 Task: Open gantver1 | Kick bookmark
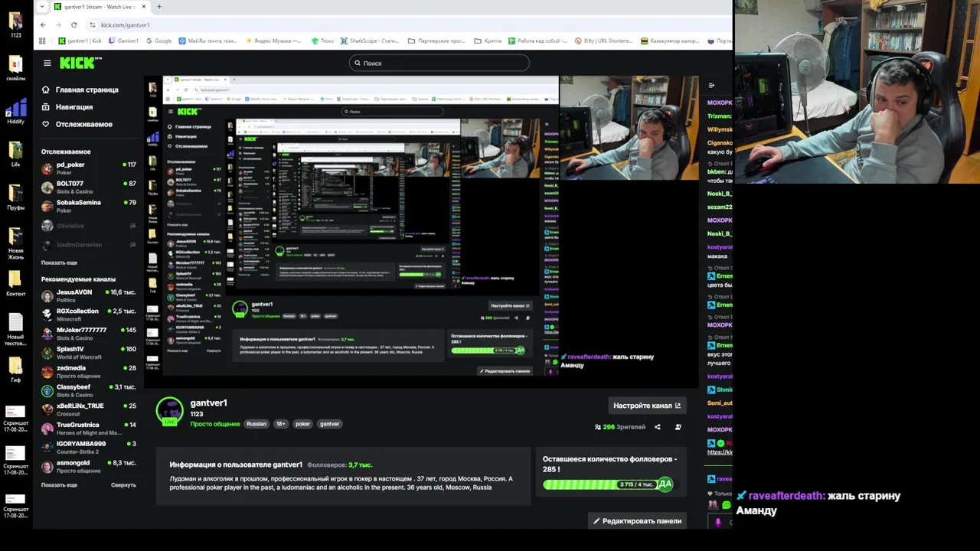pyautogui.click(x=80, y=41)
